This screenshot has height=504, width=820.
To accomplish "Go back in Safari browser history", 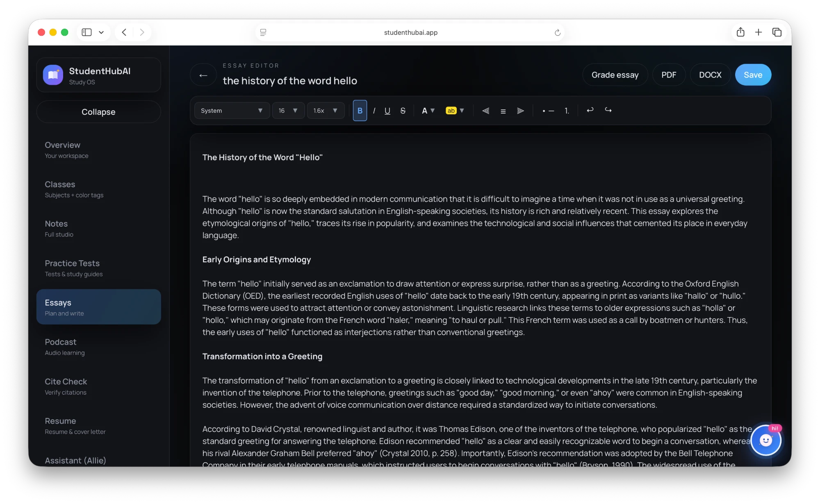I will tap(124, 32).
